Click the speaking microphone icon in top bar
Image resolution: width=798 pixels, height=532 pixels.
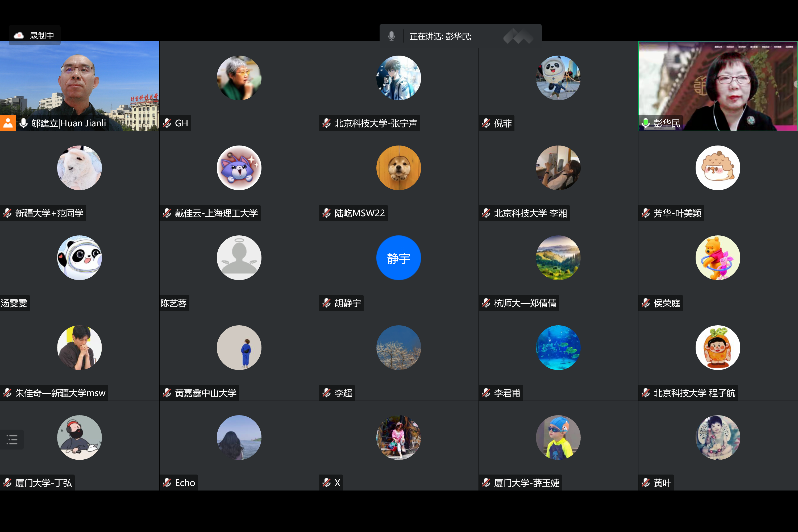[x=391, y=36]
